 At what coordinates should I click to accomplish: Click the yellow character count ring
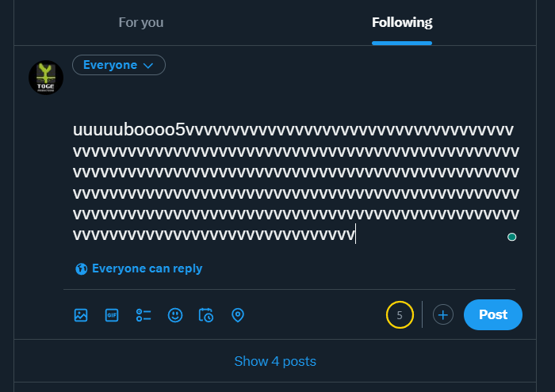[400, 314]
